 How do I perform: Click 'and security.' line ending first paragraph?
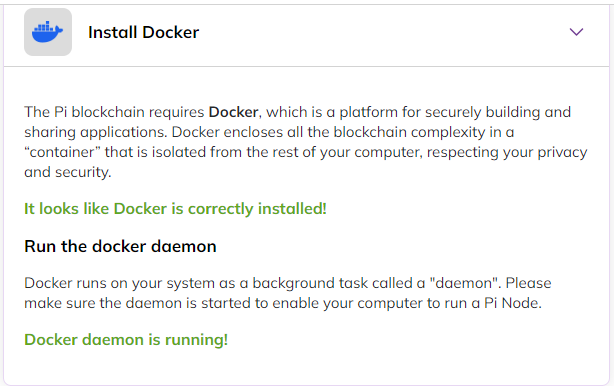click(x=68, y=172)
